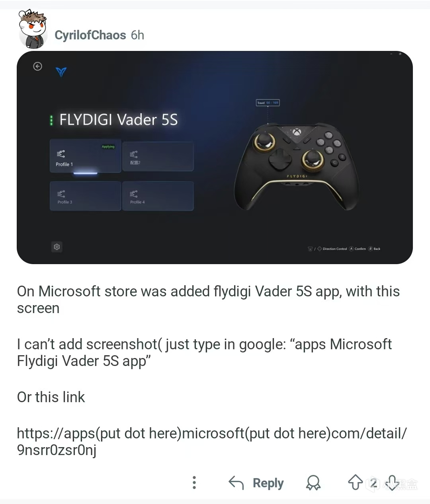The height and width of the screenshot is (504, 430).
Task: Click the award ribbon icon
Action: pyautogui.click(x=313, y=483)
